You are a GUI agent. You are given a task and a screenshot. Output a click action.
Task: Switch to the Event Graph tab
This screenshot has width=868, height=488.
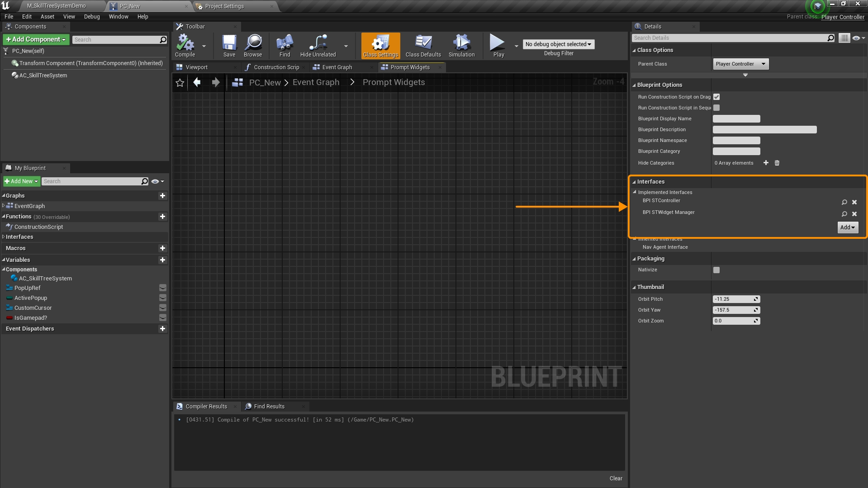(337, 67)
